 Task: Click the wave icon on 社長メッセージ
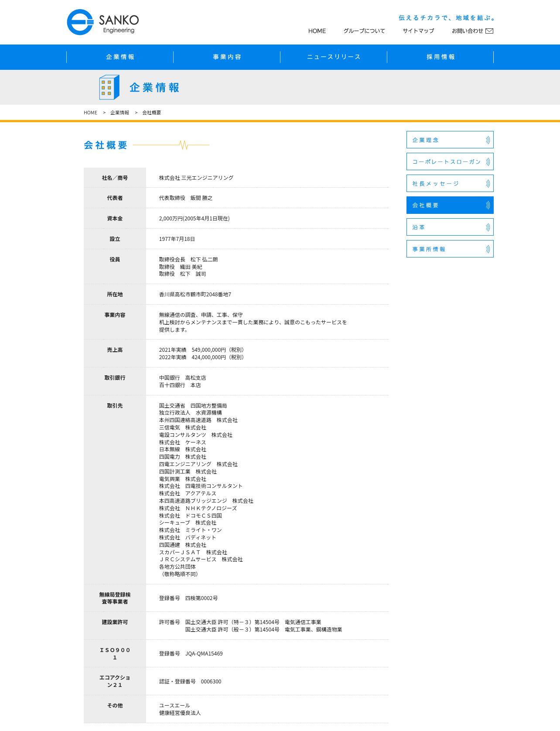[488, 184]
